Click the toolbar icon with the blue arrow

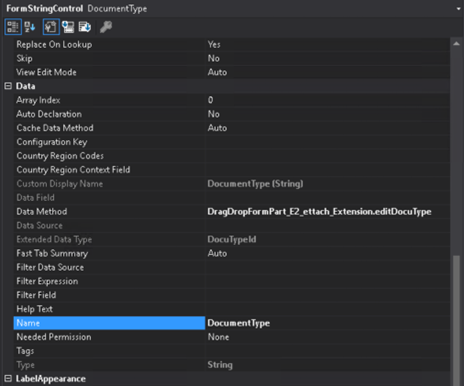click(x=85, y=27)
